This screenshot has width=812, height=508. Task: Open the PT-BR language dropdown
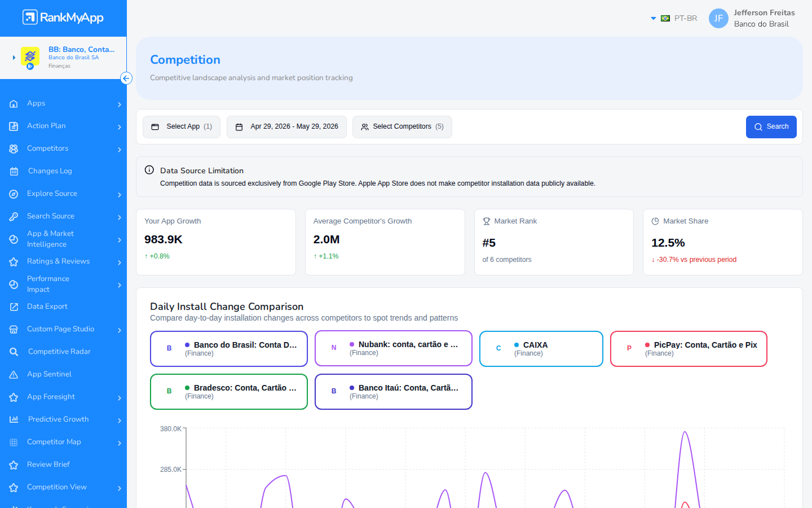click(674, 18)
